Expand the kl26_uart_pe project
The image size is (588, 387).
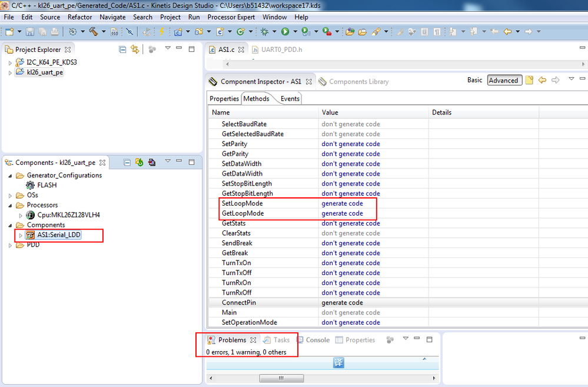(10, 73)
